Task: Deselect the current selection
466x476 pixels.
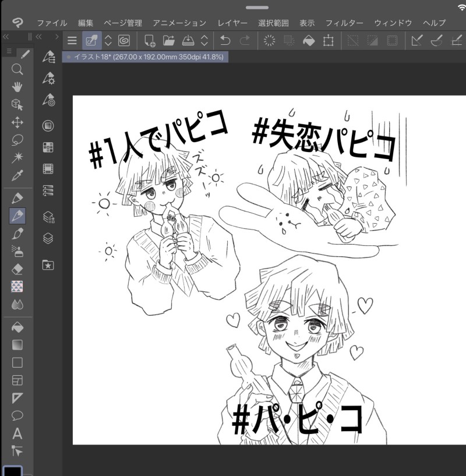Action: [353, 40]
